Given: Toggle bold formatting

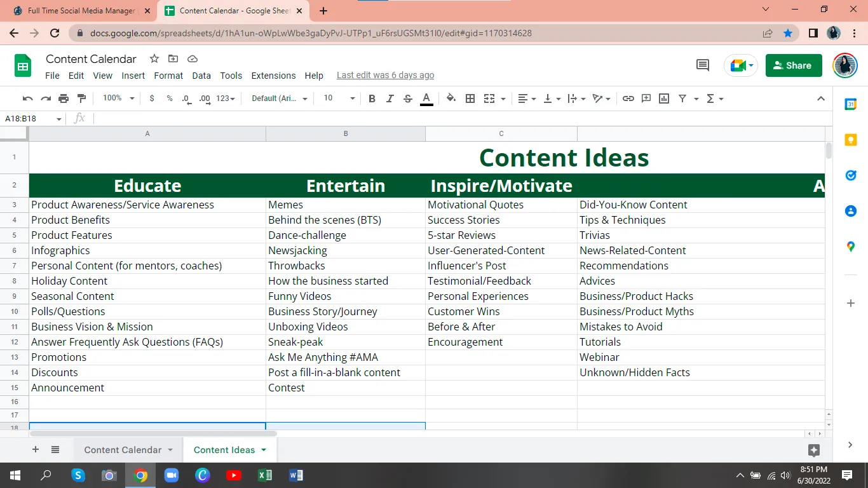Looking at the screenshot, I should [372, 98].
